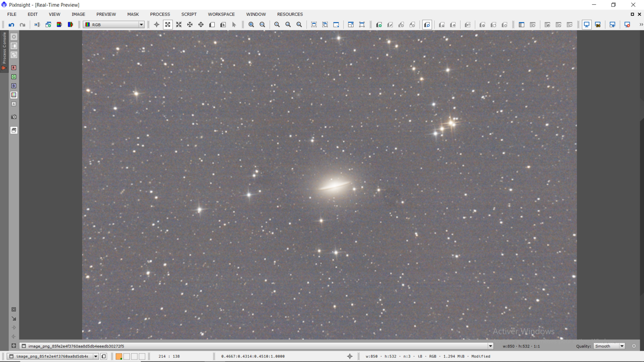Viewport: 644px width, 362px height.
Task: Open the IMAGE menu
Action: pos(78,14)
